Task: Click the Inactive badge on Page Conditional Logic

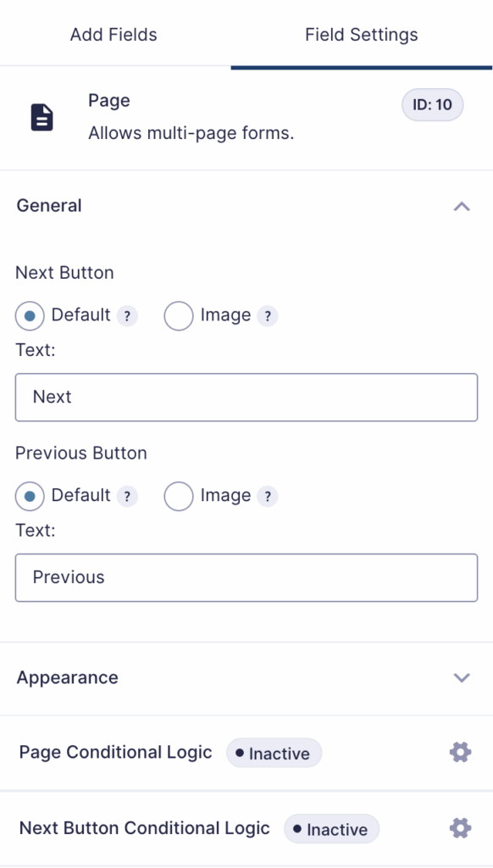Action: tap(273, 752)
